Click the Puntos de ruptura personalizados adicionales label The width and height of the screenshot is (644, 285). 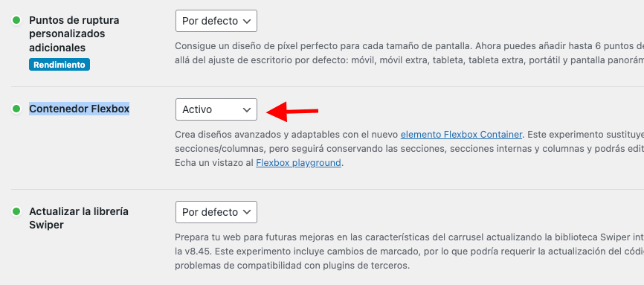tap(74, 33)
